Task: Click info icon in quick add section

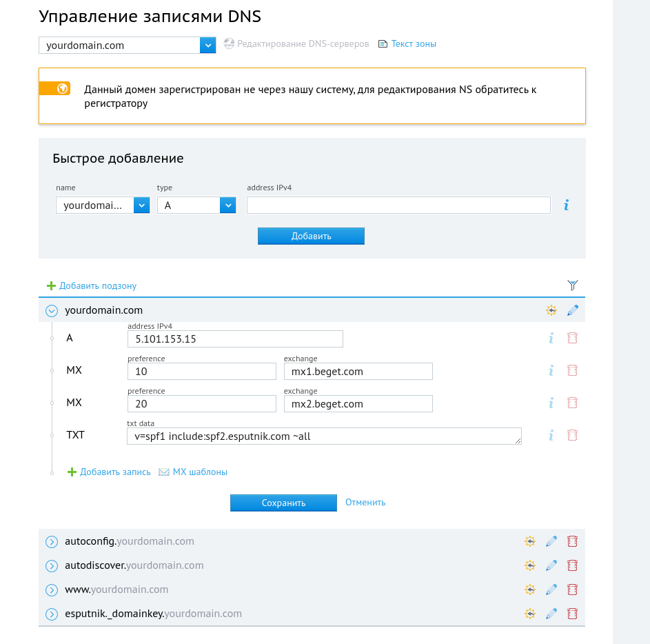Action: [x=566, y=205]
